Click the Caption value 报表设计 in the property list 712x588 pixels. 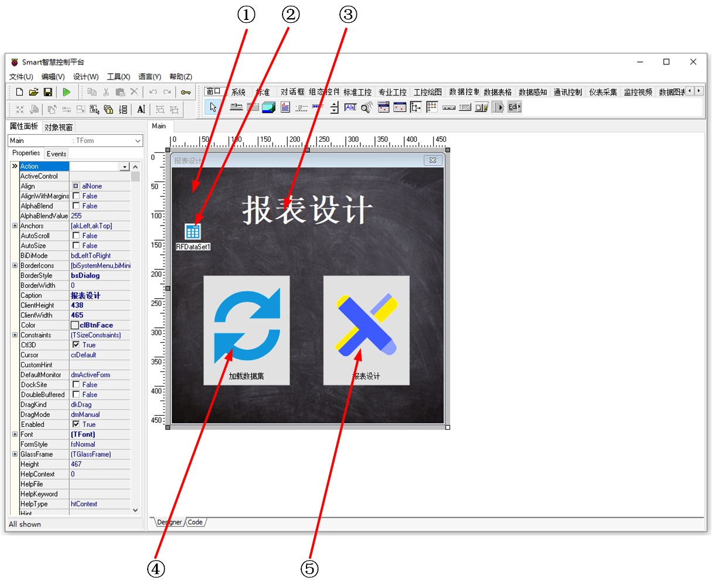coord(86,296)
